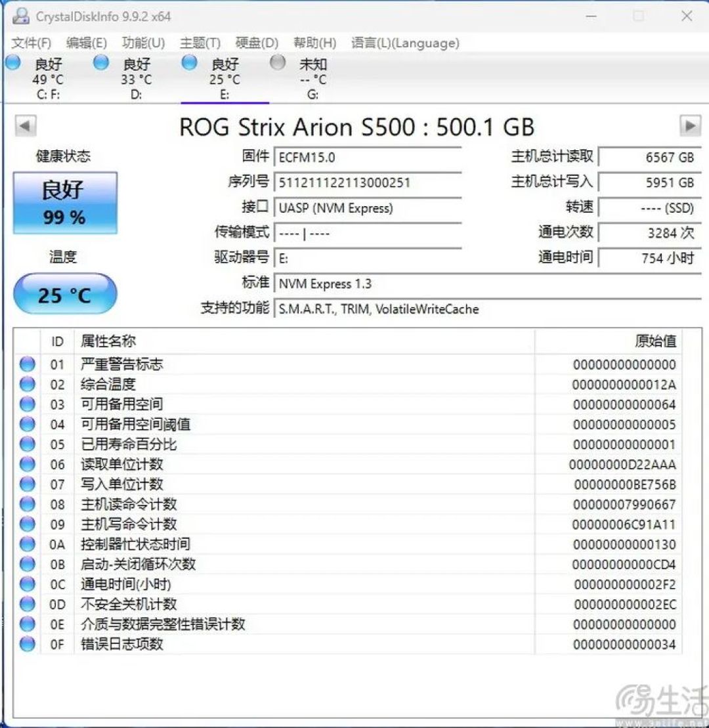
Task: Open the 主题(T) menu
Action: 200,43
